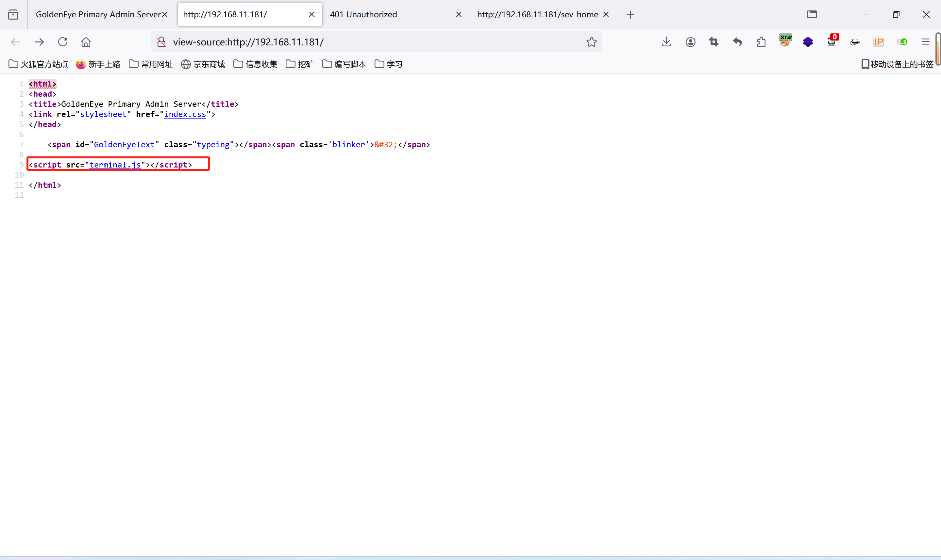The width and height of the screenshot is (941, 560).
Task: Switch to GoldenEye Primary Admin Server tab
Action: 98,15
